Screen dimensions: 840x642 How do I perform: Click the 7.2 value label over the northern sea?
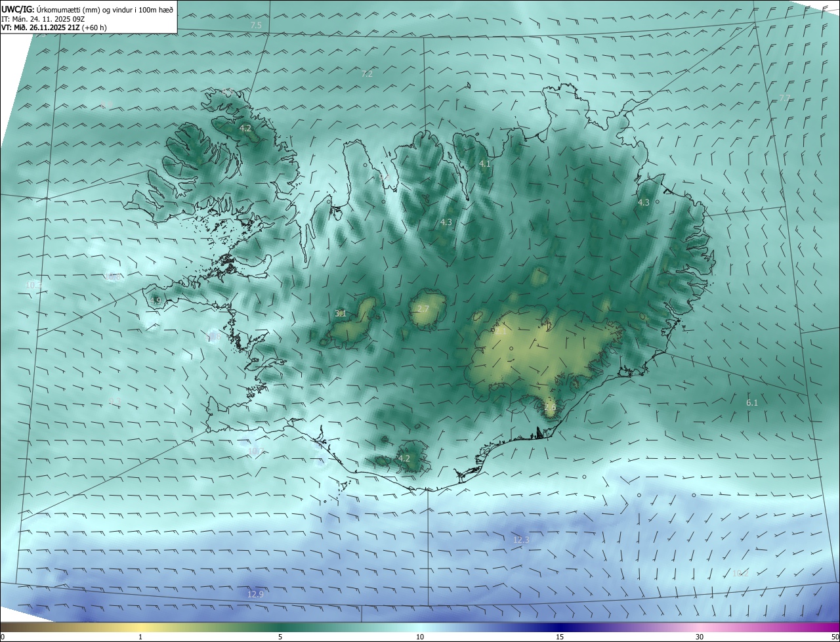tap(367, 74)
